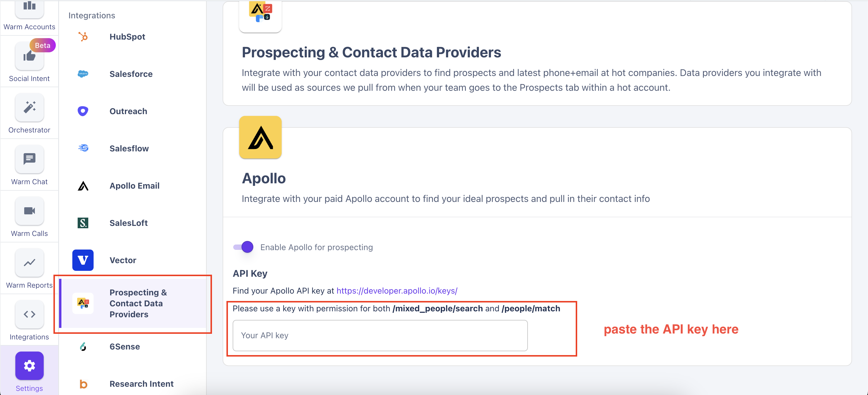This screenshot has height=395, width=868.
Task: Select HubSpot in integrations list
Action: pyautogui.click(x=127, y=37)
